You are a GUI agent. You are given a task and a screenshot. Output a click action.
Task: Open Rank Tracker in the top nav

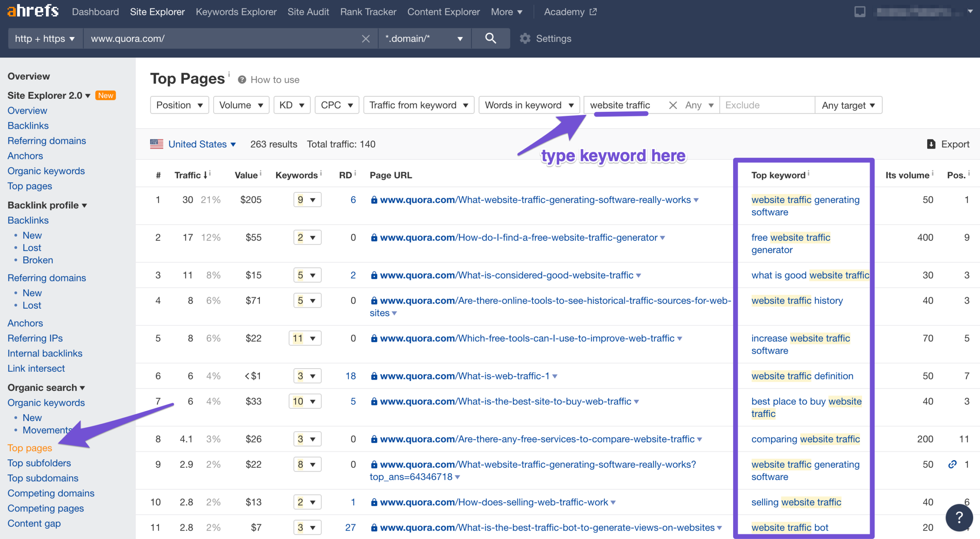click(x=368, y=12)
